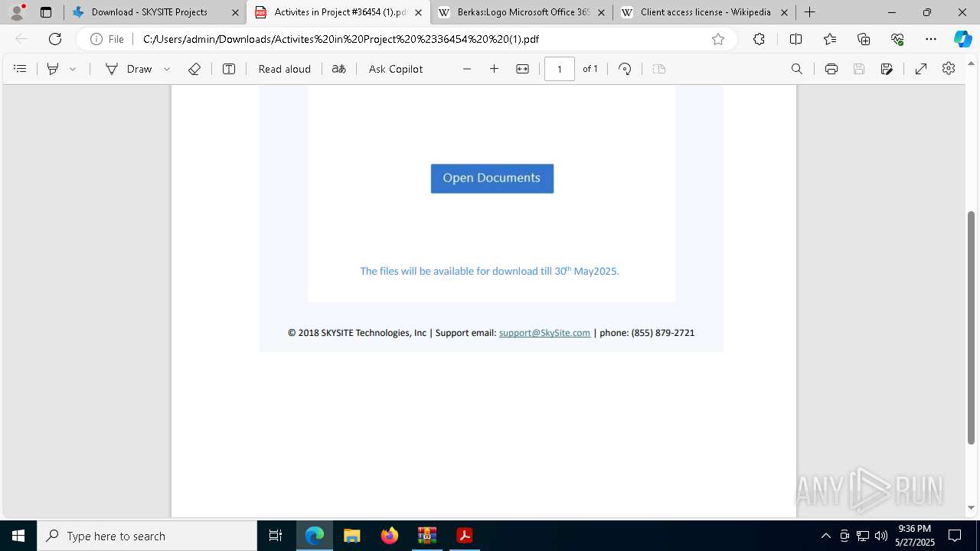
Task: Open PDF search (magnifier) icon
Action: pos(797,69)
